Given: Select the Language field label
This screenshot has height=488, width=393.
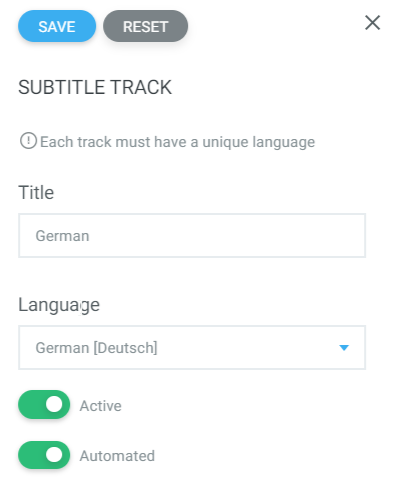Looking at the screenshot, I should (x=59, y=305).
